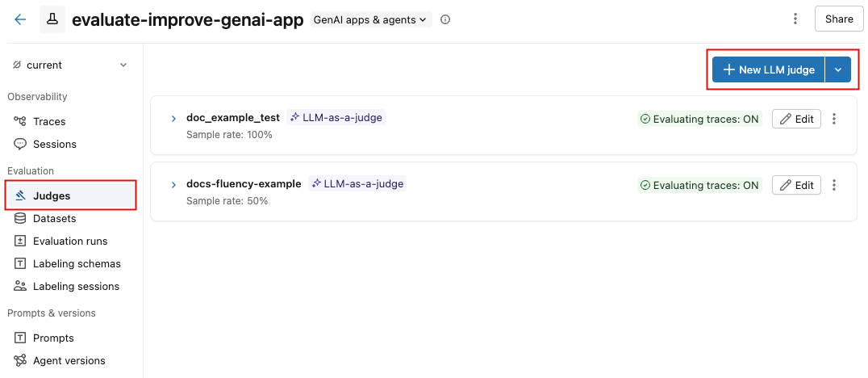Open the top-right kebab menu
Image resolution: width=868 pixels, height=378 pixels.
click(795, 19)
